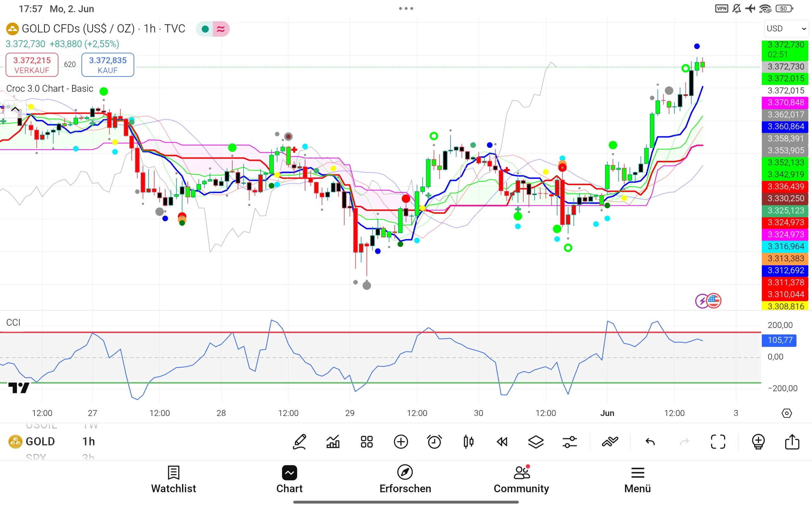Select the pencil drawing tool
Screen dimensions: 812x508
[299, 441]
